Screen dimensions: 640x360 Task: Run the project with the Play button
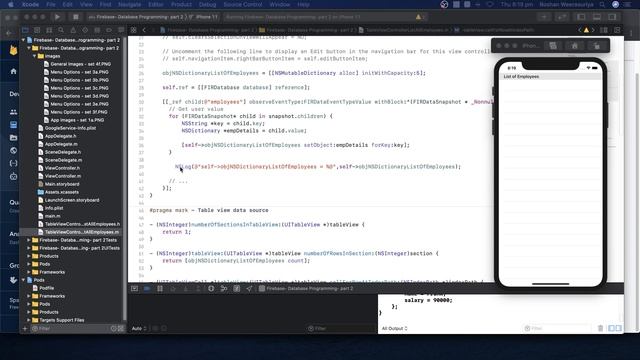coord(57,17)
